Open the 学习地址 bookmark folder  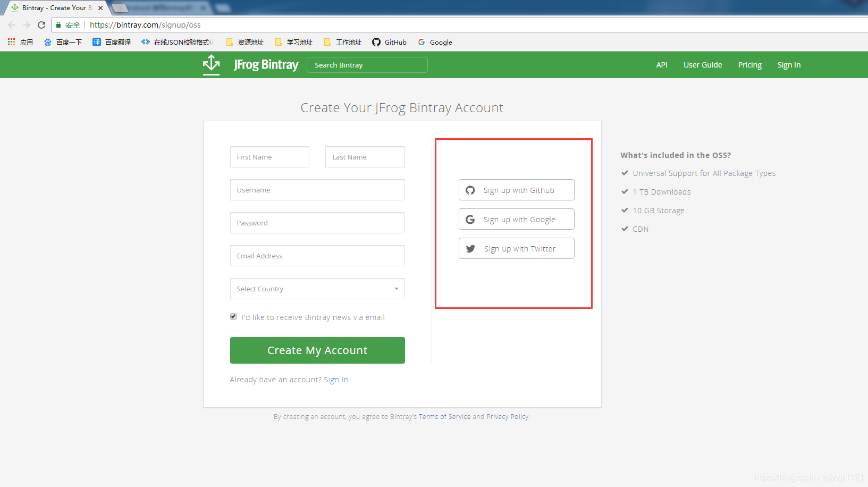293,42
